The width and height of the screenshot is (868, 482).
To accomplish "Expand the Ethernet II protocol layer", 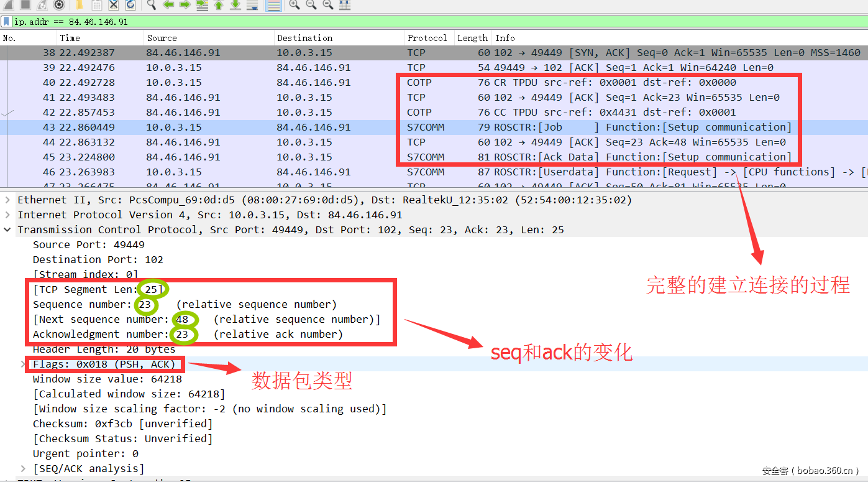I will (6, 200).
